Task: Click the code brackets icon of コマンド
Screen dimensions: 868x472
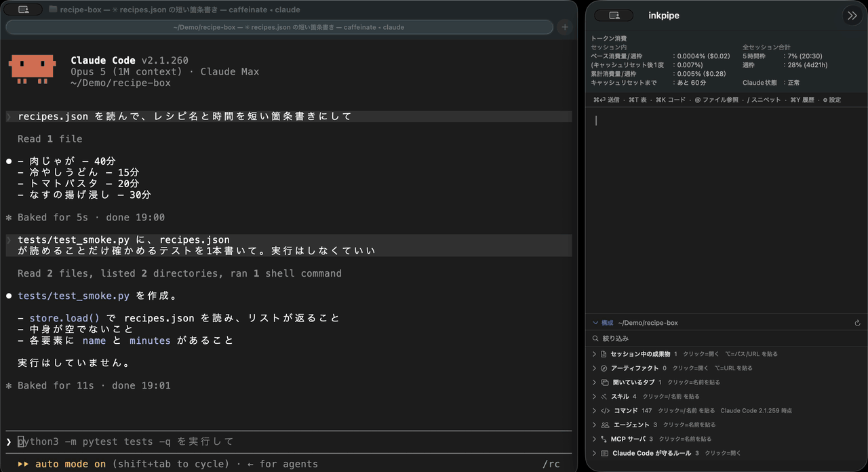Action: point(605,410)
